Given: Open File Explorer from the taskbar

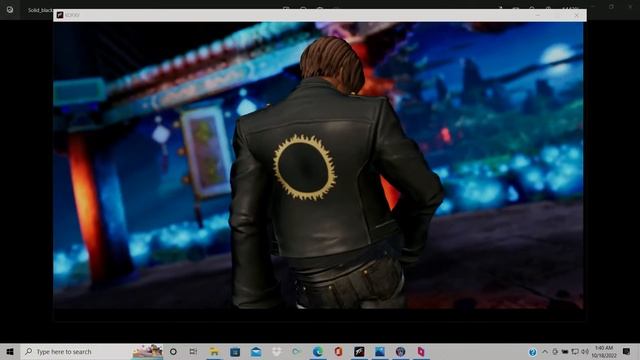Looking at the screenshot, I should tap(214, 351).
